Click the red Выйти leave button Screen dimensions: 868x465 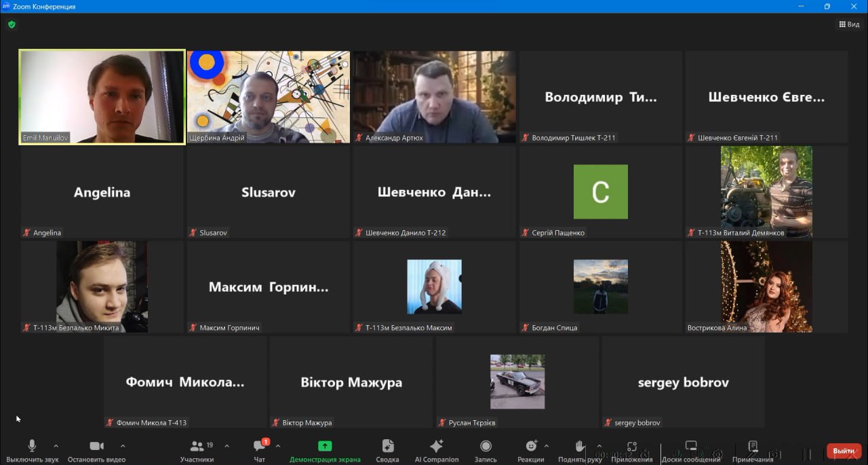pos(844,451)
